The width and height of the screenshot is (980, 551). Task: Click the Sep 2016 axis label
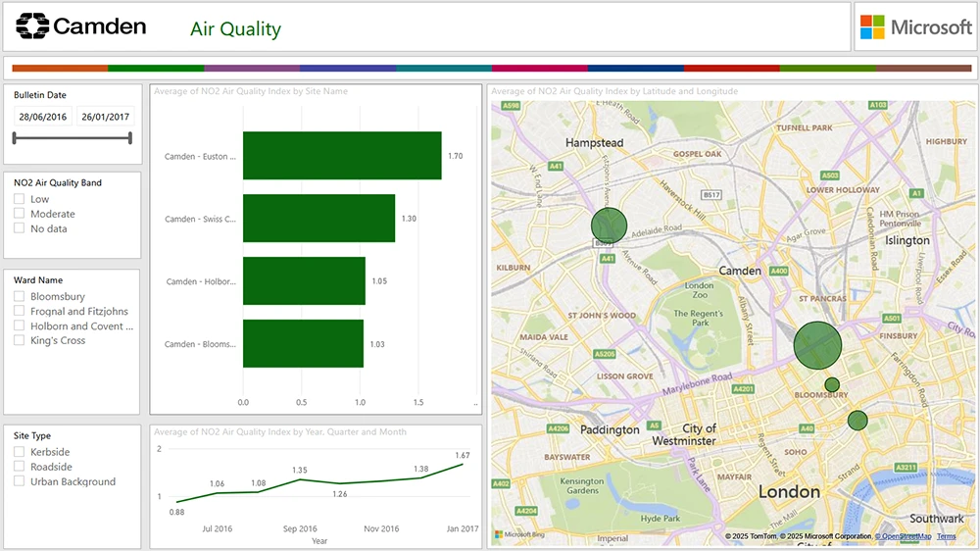300,528
